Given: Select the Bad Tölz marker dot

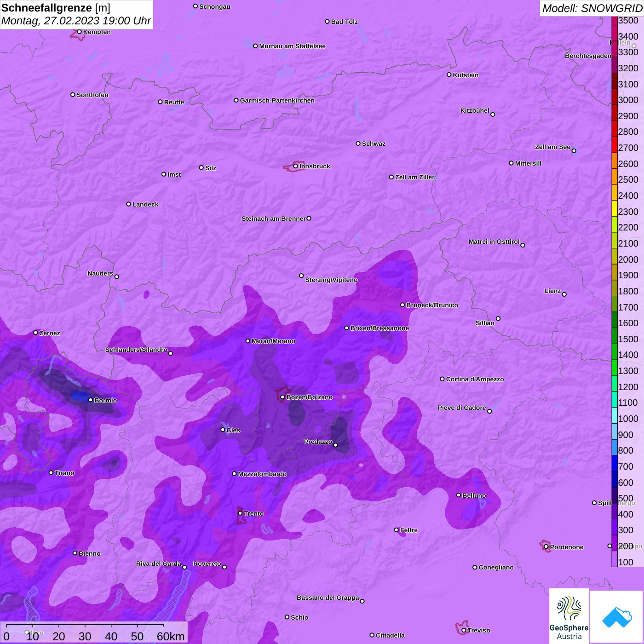Looking at the screenshot, I should [x=327, y=22].
